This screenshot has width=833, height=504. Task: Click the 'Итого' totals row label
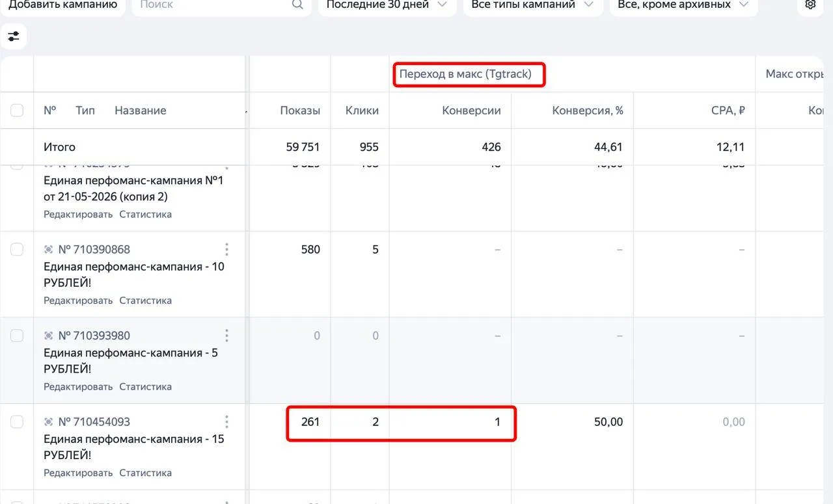tap(59, 147)
